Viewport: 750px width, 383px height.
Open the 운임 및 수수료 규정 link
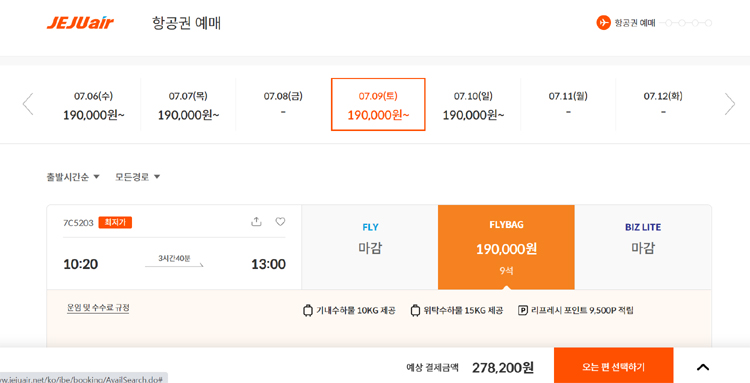pos(98,308)
